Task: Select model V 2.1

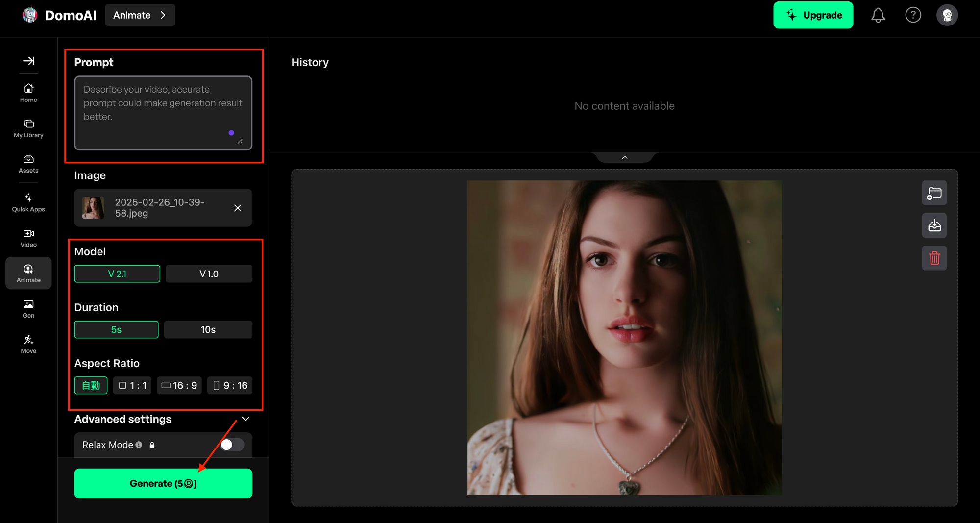Action: tap(117, 274)
